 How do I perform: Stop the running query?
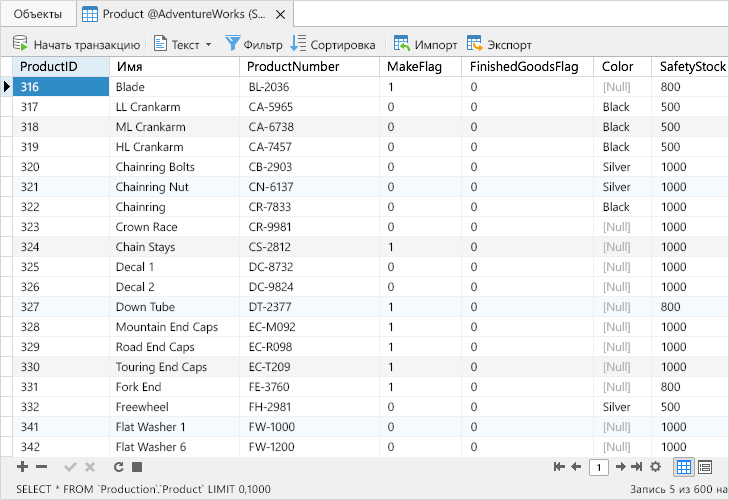tap(137, 467)
